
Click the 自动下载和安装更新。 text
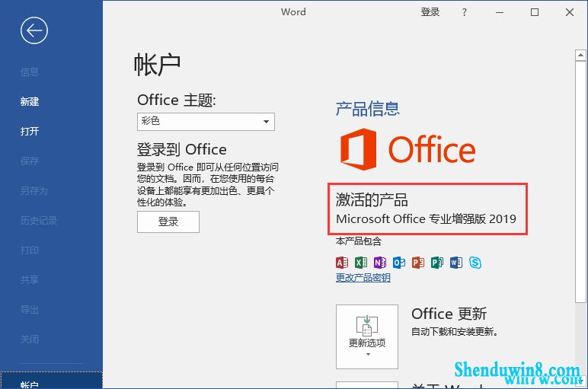coord(455,332)
